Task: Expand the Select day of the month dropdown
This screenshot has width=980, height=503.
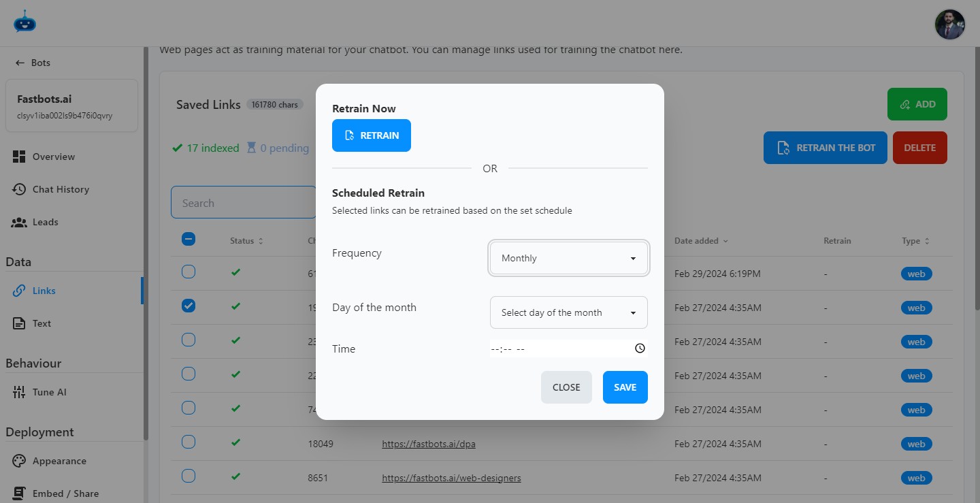Action: click(568, 312)
